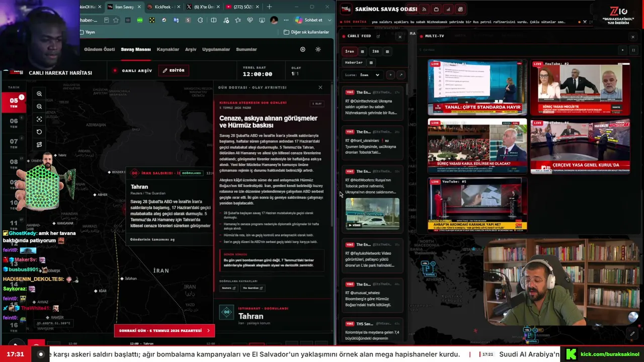The width and height of the screenshot is (644, 362).
Task: Zoom out on the live operations map
Action: [x=39, y=106]
